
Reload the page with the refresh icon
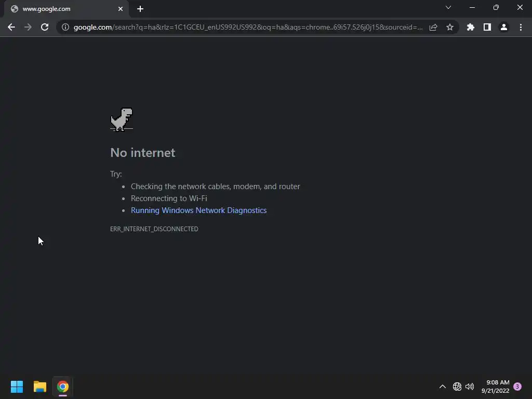click(45, 27)
